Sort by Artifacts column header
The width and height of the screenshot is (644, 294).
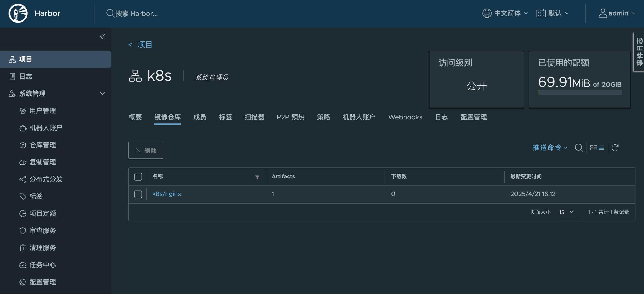[283, 176]
